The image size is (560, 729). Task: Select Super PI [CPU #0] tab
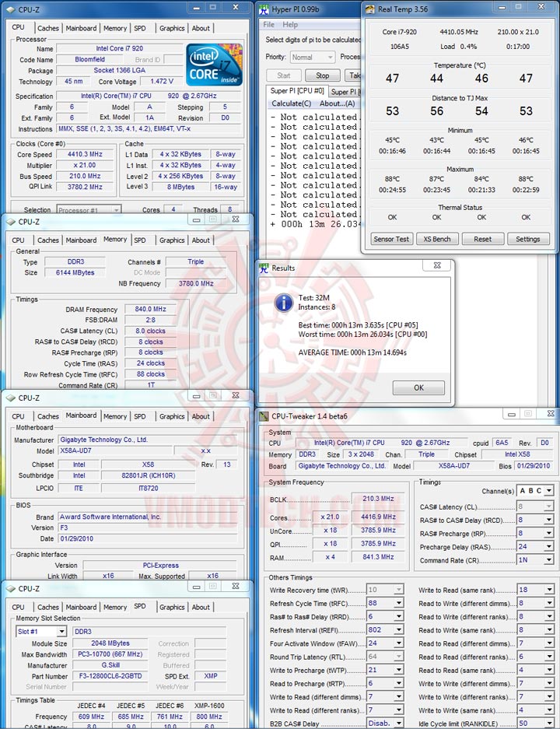tap(297, 91)
